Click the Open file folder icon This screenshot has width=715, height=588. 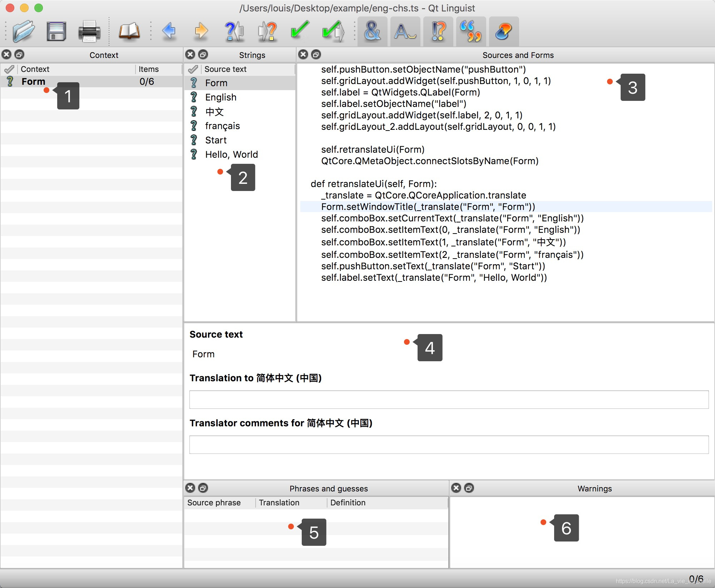(x=24, y=31)
